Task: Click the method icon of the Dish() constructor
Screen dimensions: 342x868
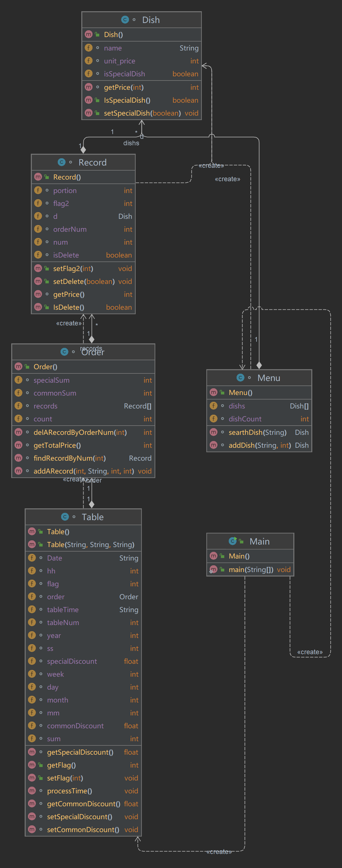Action: click(89, 34)
